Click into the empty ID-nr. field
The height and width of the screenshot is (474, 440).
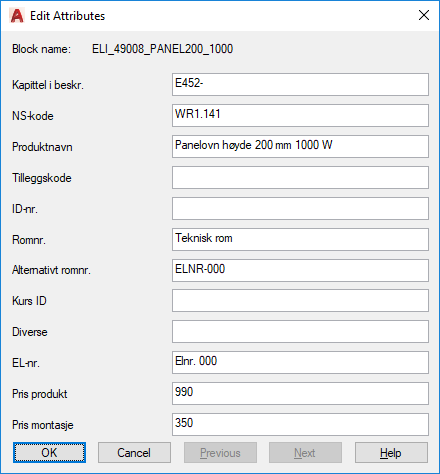point(300,209)
